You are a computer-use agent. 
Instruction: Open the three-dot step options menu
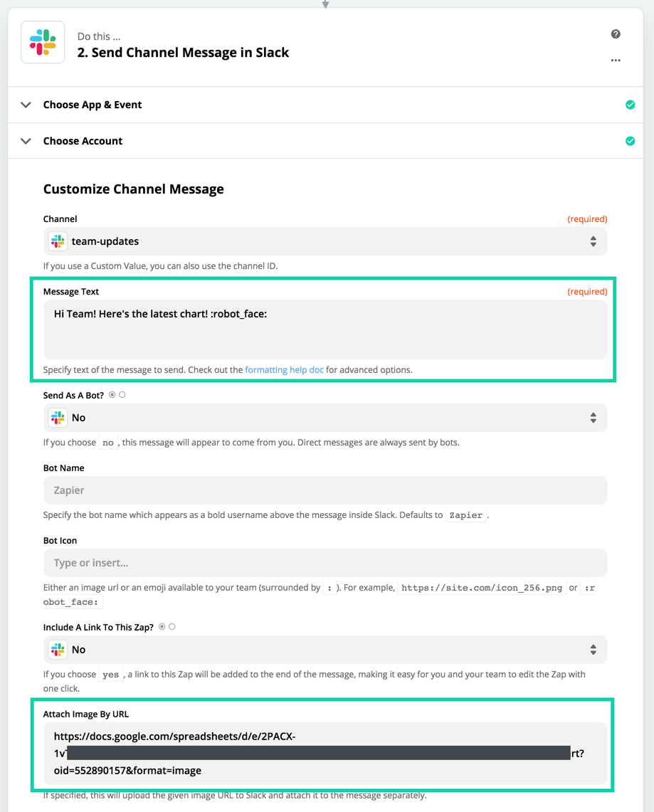pyautogui.click(x=615, y=60)
